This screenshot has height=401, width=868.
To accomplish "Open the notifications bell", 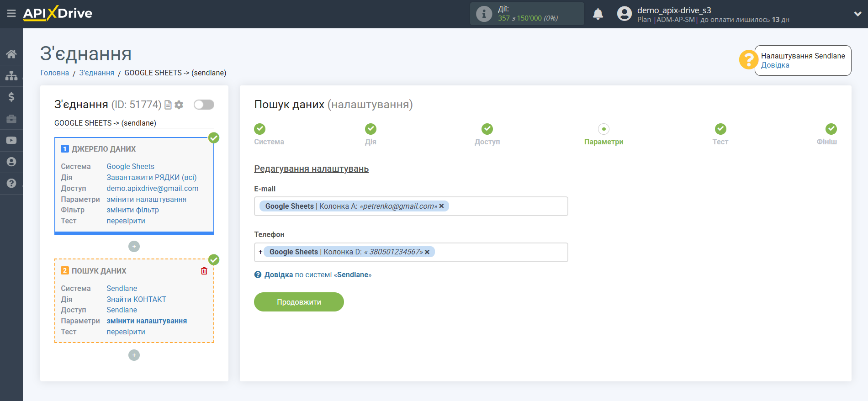I will click(x=598, y=14).
